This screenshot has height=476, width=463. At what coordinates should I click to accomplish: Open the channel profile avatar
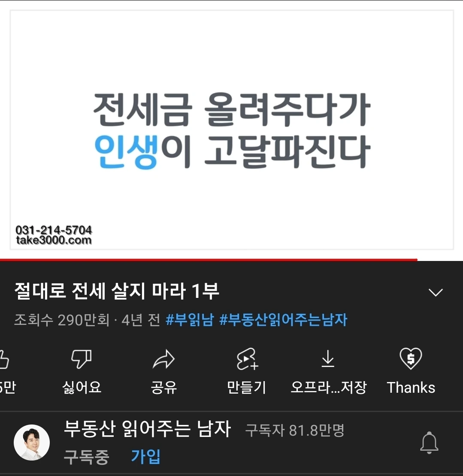click(x=32, y=442)
